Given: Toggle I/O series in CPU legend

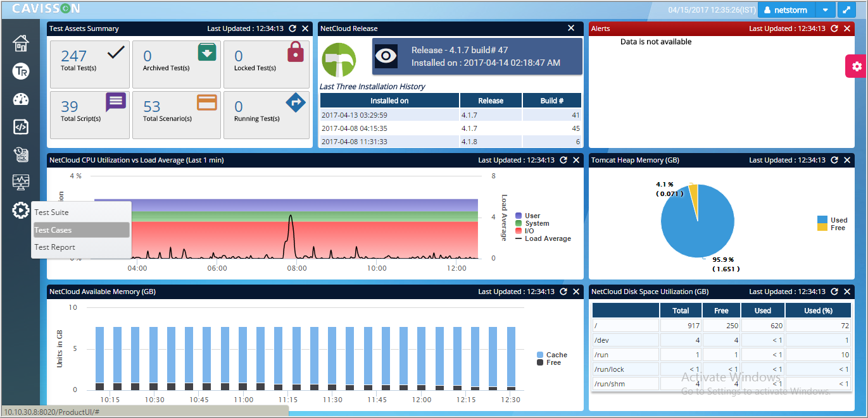Looking at the screenshot, I should 525,231.
